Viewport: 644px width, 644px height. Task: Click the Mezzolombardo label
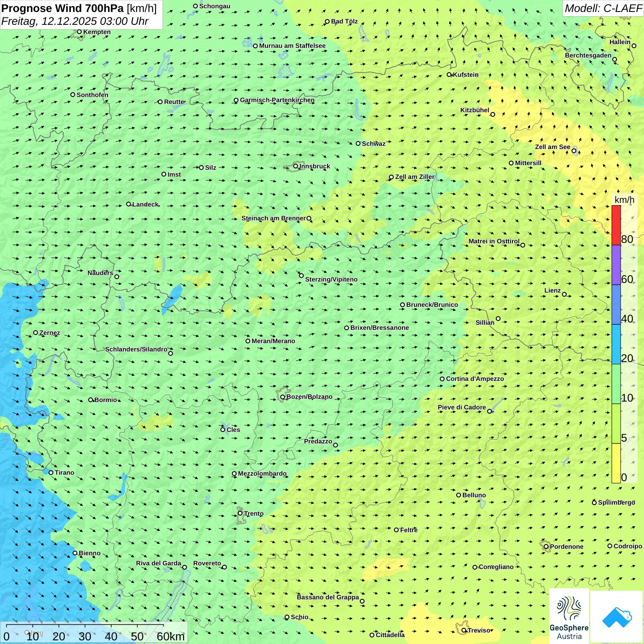262,473
